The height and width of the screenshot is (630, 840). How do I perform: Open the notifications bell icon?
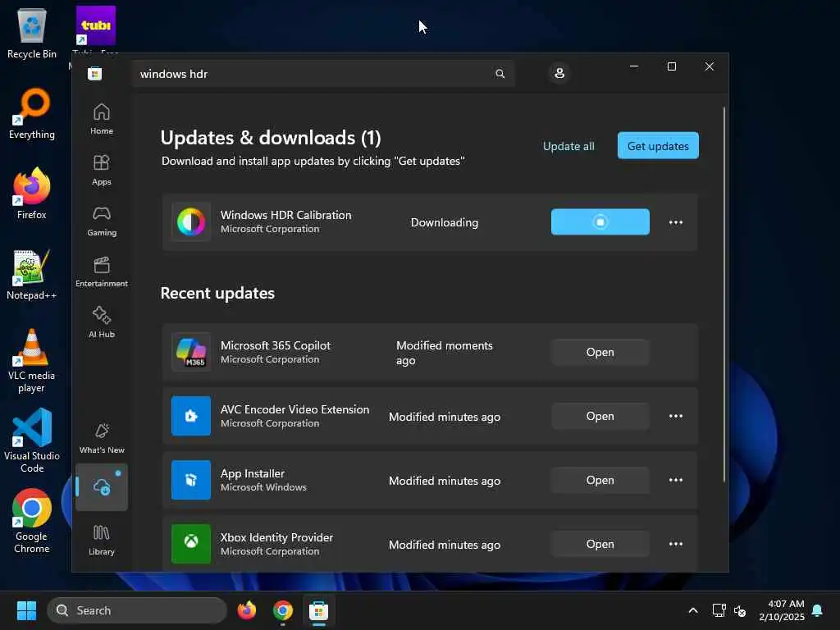click(x=817, y=610)
